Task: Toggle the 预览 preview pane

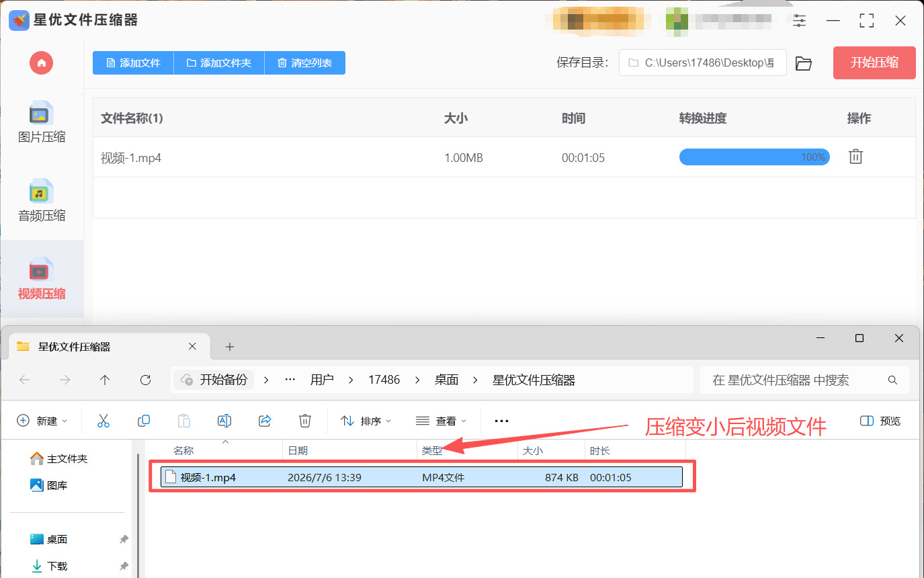Action: click(880, 421)
